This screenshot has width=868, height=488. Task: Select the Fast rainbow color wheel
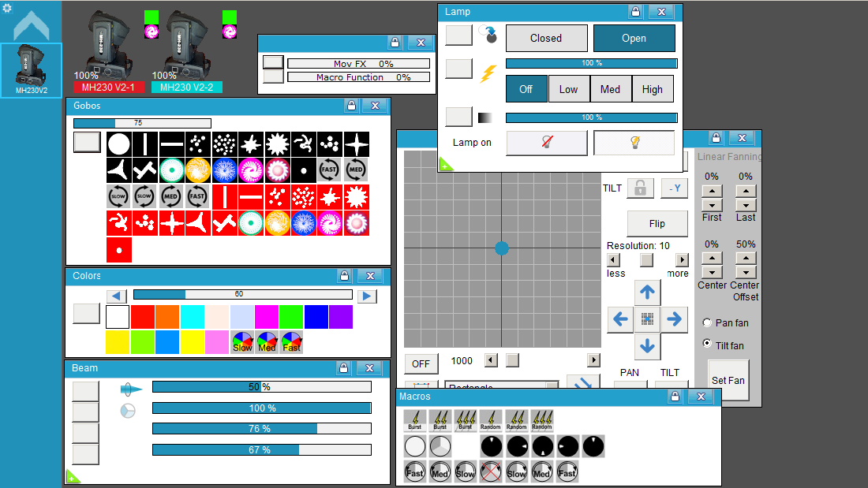click(x=292, y=342)
